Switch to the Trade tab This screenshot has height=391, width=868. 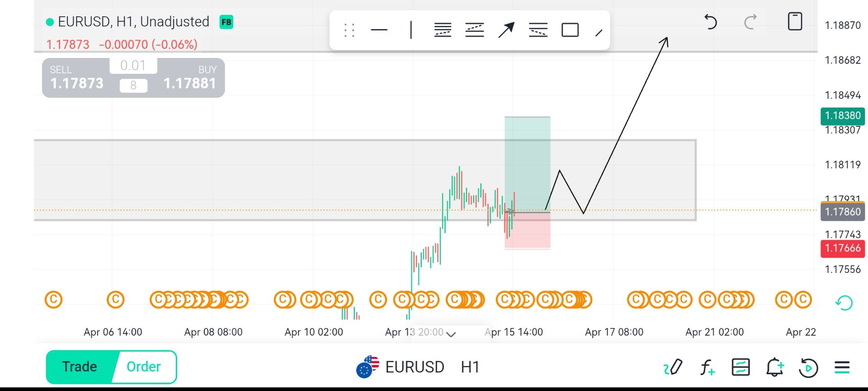pyautogui.click(x=80, y=367)
